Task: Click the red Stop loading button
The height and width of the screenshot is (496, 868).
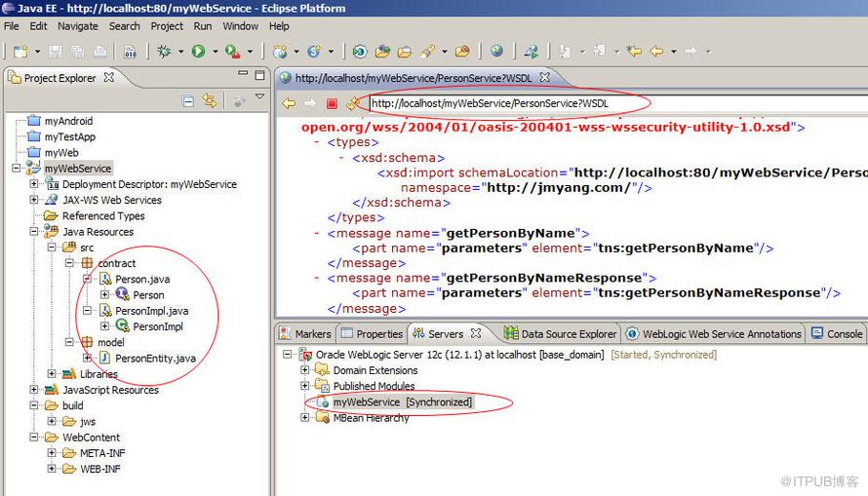Action: [332, 103]
